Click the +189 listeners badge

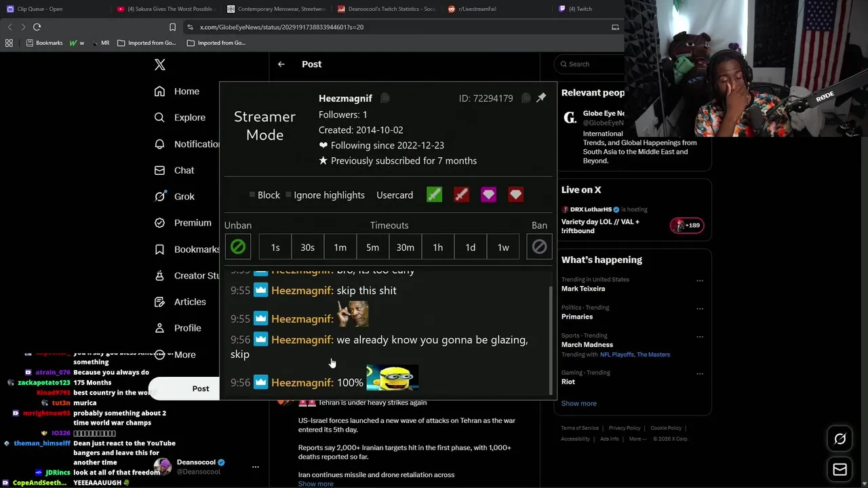click(687, 226)
